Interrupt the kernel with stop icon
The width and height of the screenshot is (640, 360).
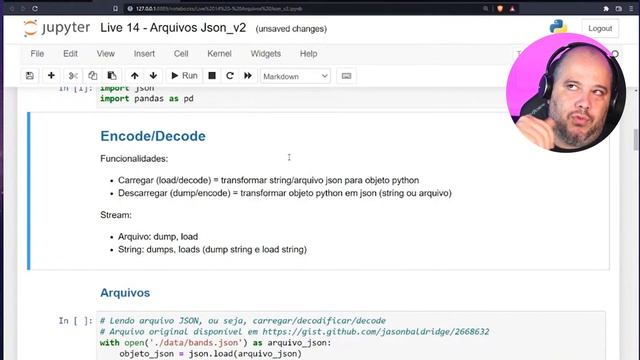tap(212, 76)
